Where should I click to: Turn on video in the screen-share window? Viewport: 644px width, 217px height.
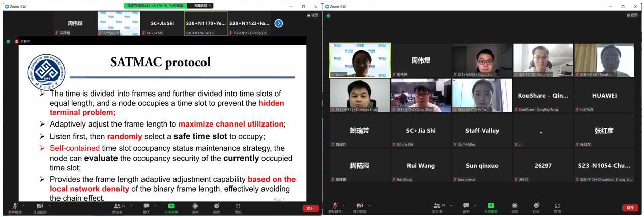pyautogui.click(x=39, y=208)
